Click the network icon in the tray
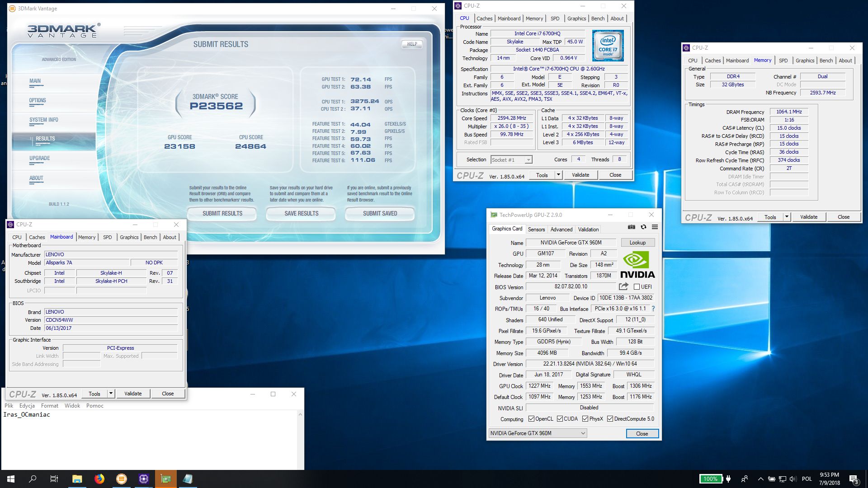Viewport: 868px width, 488px height. tap(783, 479)
